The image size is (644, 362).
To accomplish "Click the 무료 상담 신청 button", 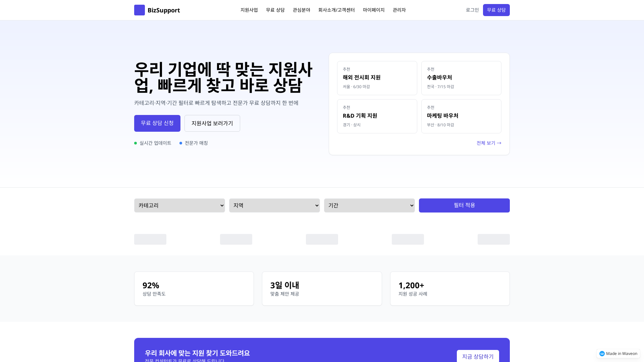I will click(x=157, y=123).
